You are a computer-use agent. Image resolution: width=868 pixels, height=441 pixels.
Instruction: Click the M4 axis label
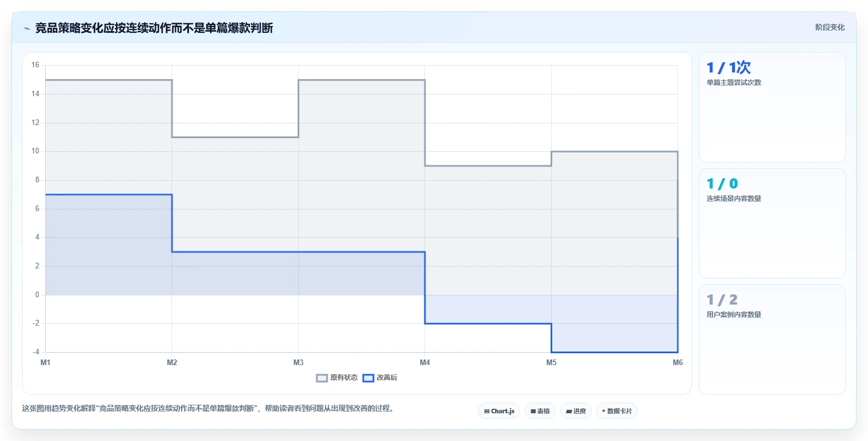(425, 362)
